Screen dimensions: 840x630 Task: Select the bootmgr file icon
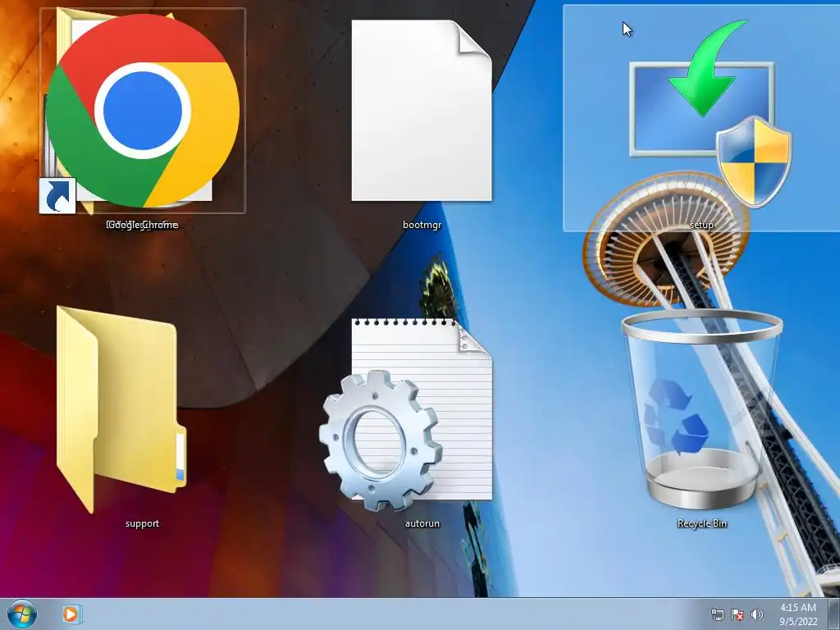coord(422,111)
